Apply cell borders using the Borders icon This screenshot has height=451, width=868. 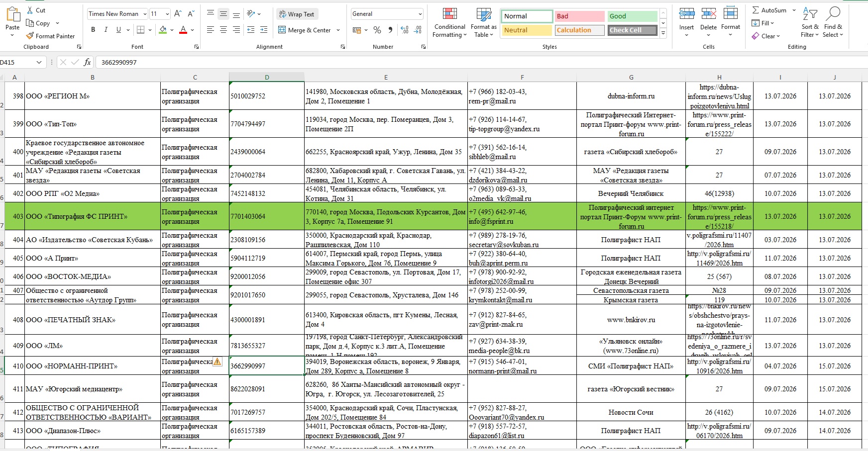pyautogui.click(x=141, y=30)
